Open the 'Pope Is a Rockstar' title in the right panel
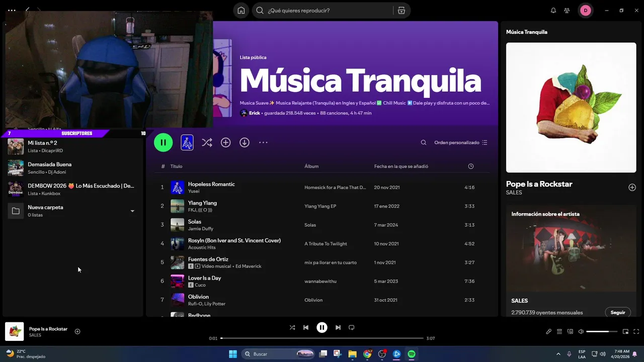This screenshot has width=644, height=362. pyautogui.click(x=539, y=184)
